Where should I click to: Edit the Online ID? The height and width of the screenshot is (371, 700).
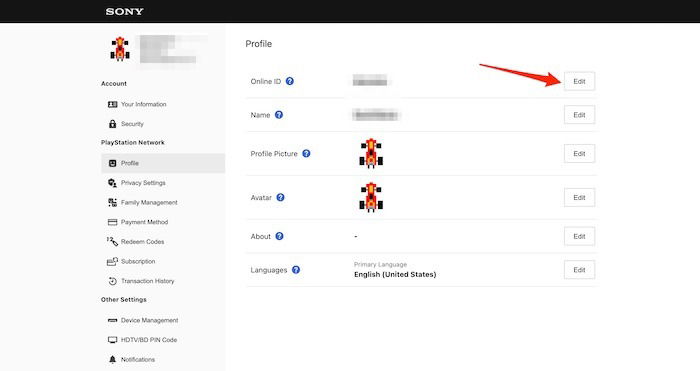point(579,81)
